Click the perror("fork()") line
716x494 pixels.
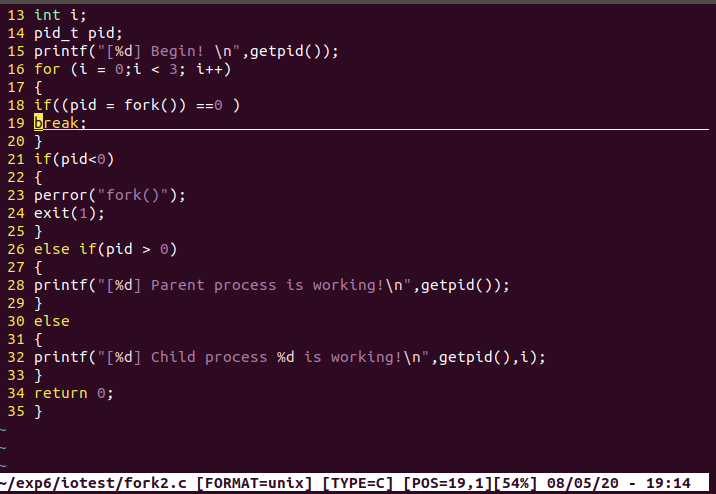tap(110, 194)
